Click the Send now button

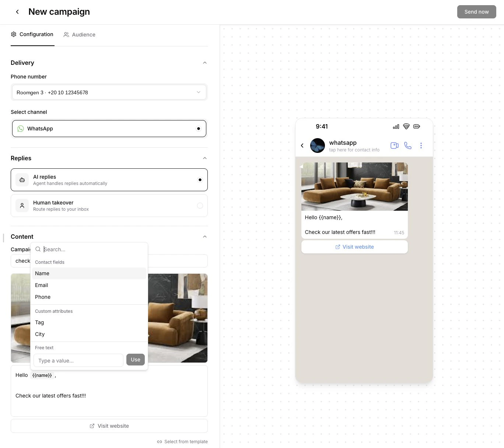coord(476,12)
